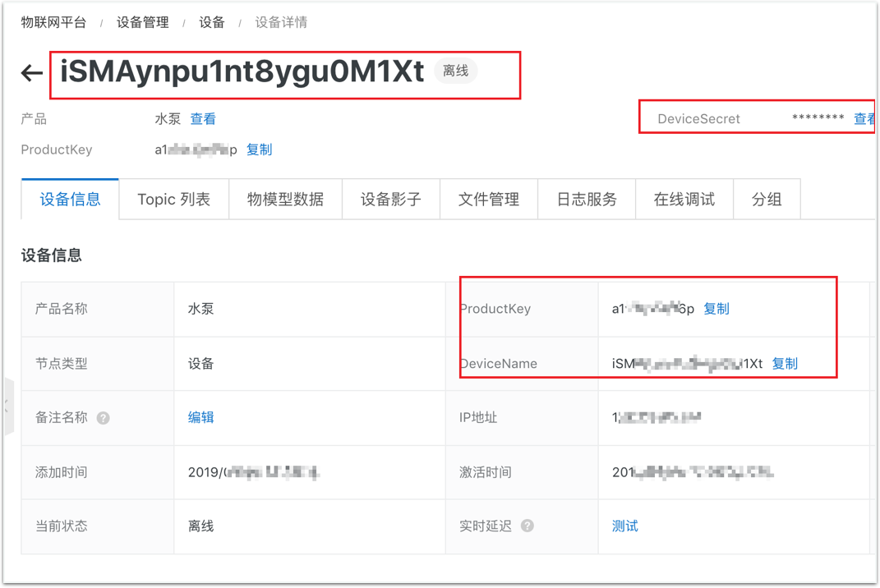Screen dimensions: 880x588
Task: Click the 设备 value in 节点类型 row
Action: [201, 364]
